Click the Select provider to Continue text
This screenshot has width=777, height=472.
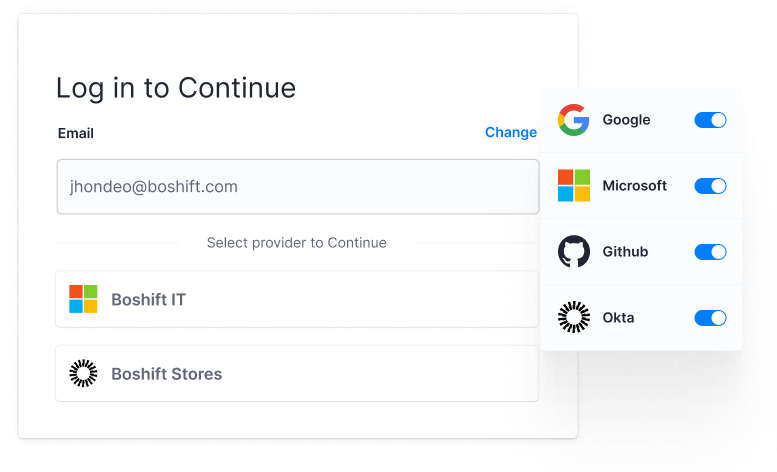296,243
